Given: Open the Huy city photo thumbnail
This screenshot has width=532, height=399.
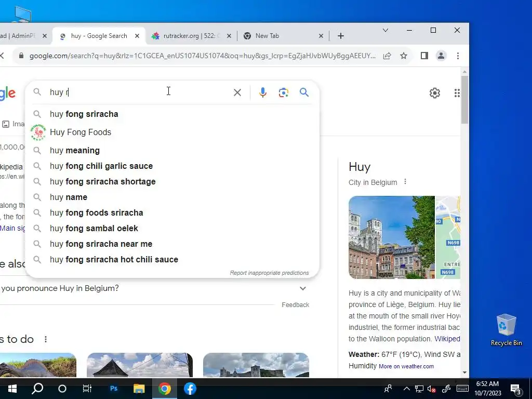Looking at the screenshot, I should [392, 237].
